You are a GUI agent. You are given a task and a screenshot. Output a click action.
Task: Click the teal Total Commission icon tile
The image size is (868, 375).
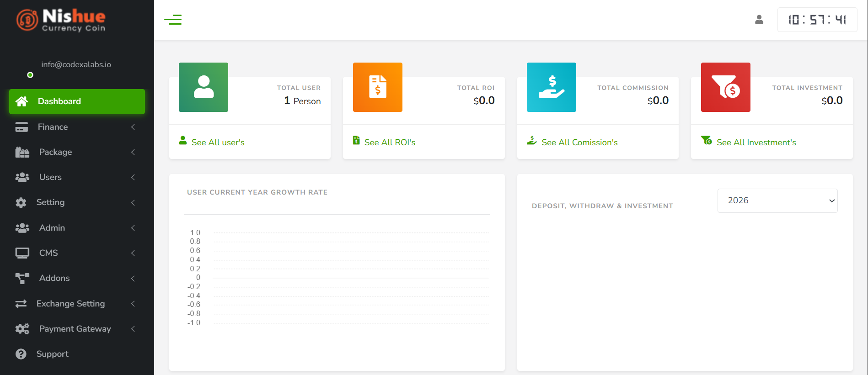pos(552,87)
